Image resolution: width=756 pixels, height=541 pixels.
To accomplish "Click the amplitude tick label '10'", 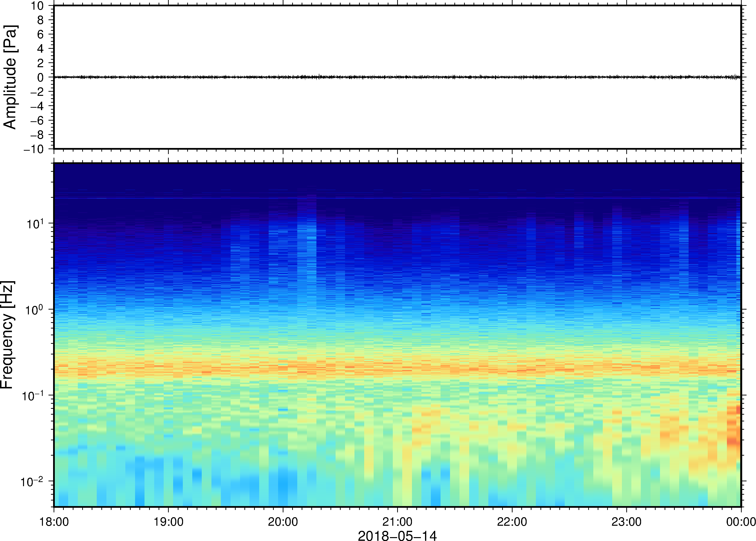I will click(37, 6).
